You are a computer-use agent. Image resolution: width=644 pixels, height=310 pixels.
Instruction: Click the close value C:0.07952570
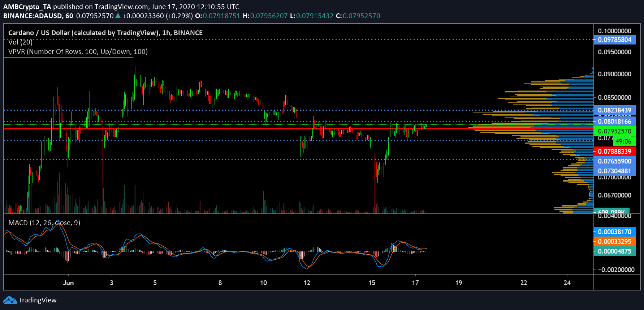point(358,16)
